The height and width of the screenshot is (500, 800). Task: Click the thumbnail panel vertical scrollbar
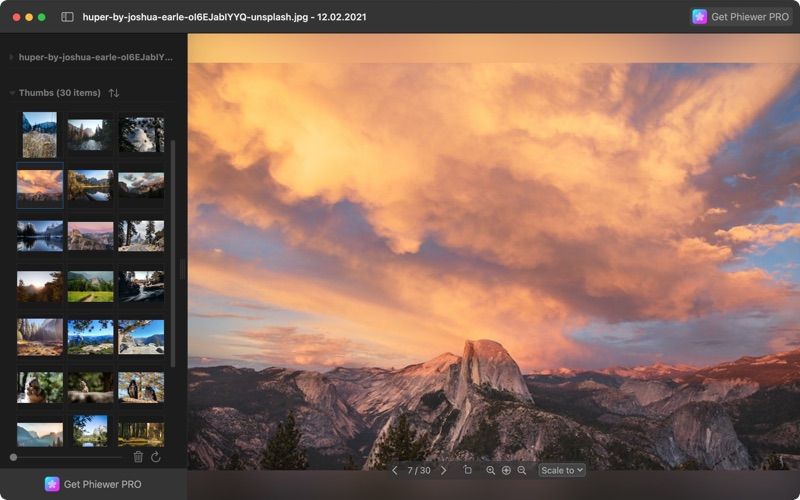click(x=173, y=254)
